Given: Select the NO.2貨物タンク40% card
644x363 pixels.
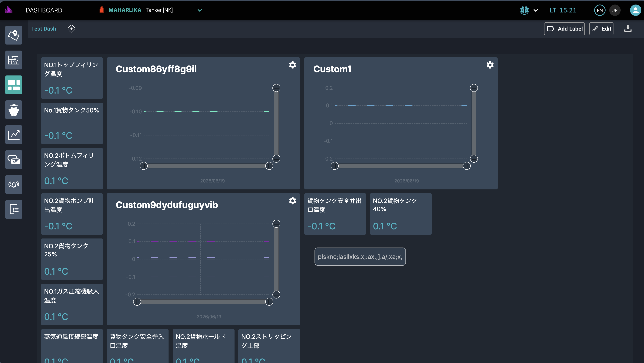Looking at the screenshot, I should [401, 214].
